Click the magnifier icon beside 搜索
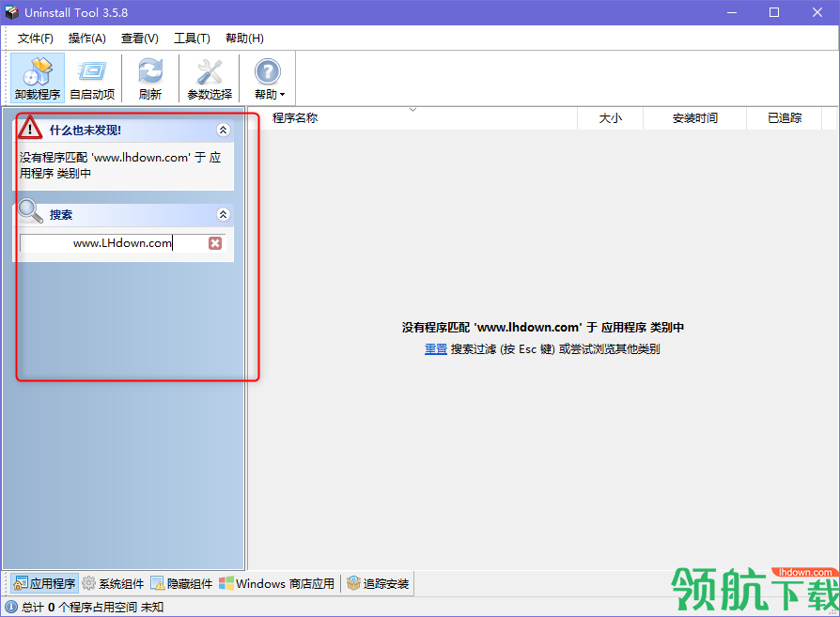Image resolution: width=840 pixels, height=617 pixels. [30, 211]
